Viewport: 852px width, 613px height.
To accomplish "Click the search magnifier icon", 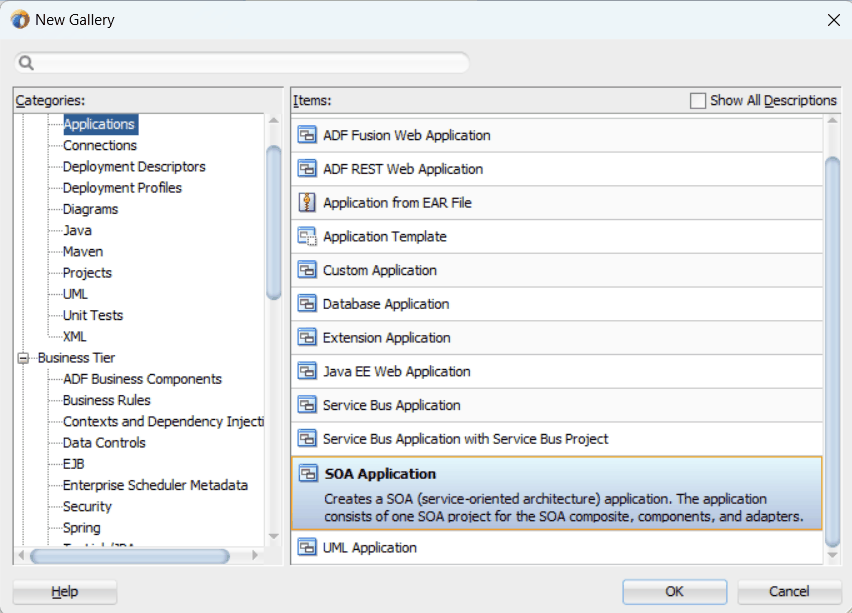I will (x=26, y=63).
